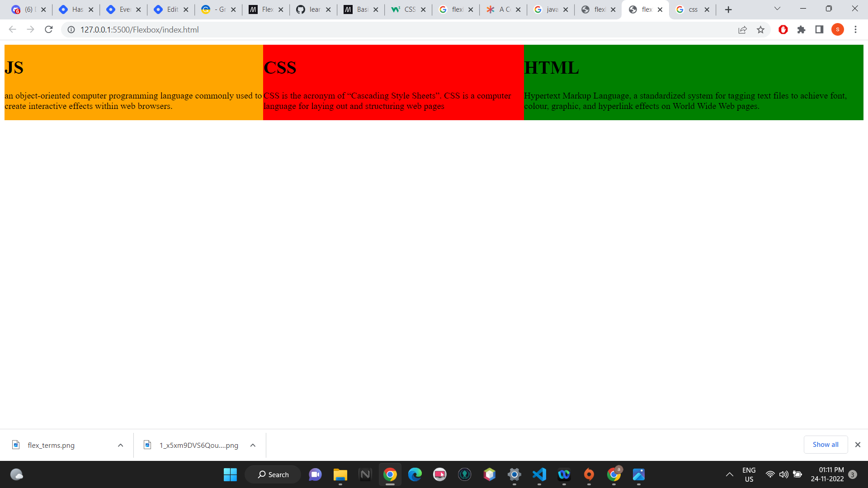Switch ENG US input language

[749, 474]
